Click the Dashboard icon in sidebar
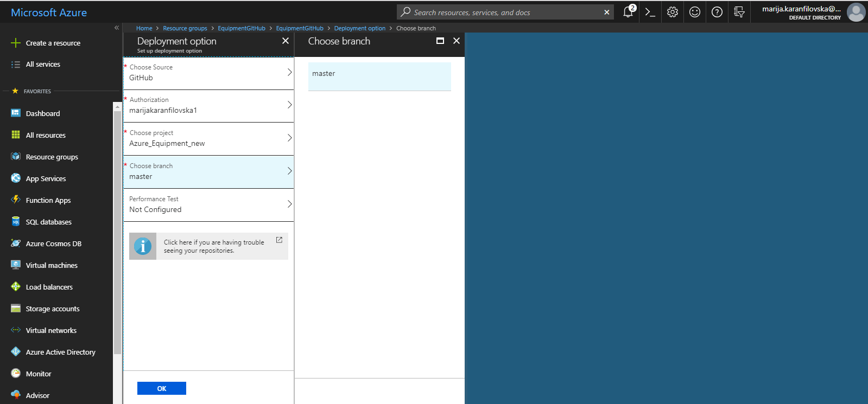 16,113
